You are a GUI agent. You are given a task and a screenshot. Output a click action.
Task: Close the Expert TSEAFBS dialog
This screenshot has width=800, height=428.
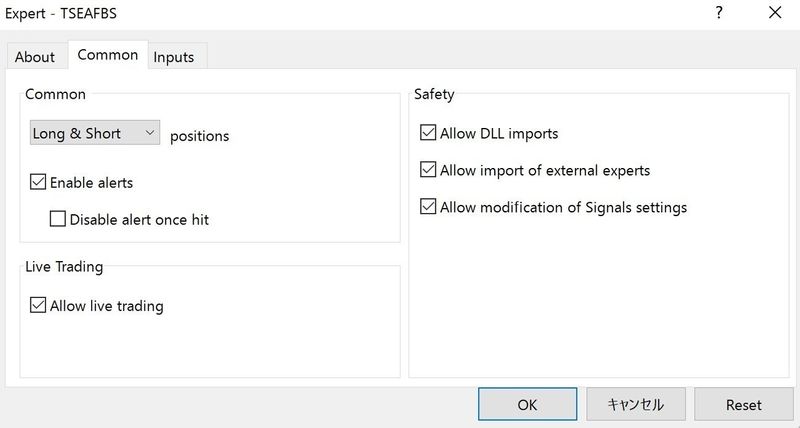click(775, 13)
